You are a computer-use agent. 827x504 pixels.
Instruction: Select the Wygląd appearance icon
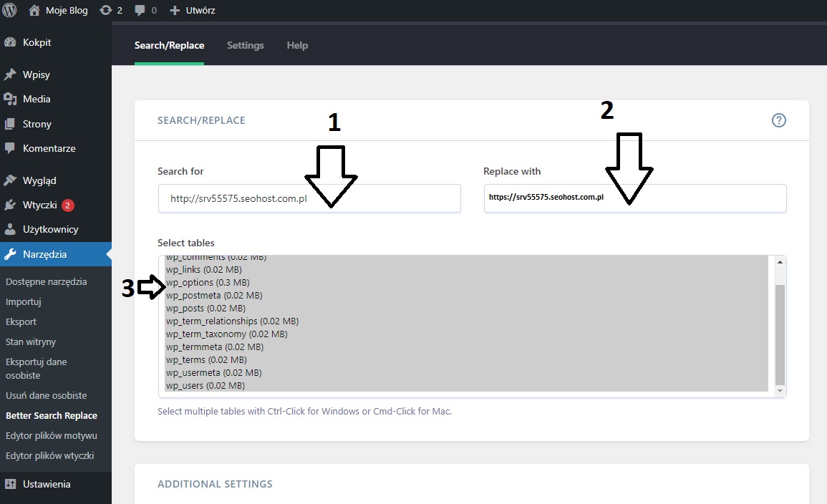(x=13, y=180)
